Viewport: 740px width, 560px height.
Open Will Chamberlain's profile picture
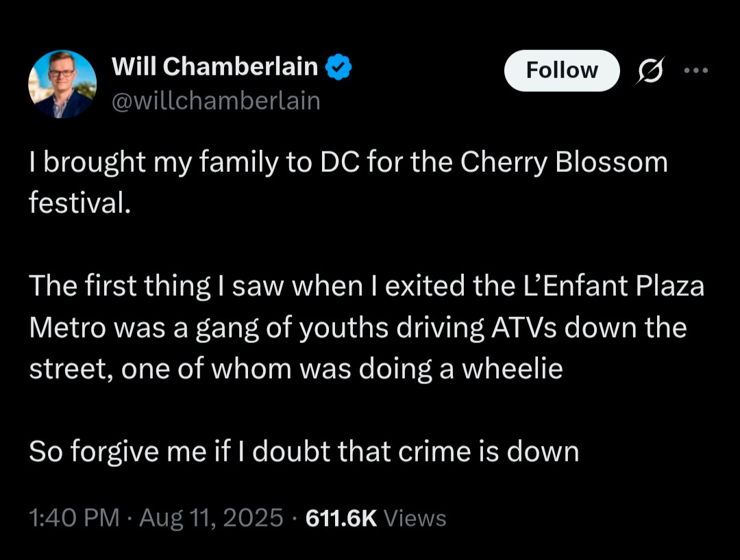[62, 84]
